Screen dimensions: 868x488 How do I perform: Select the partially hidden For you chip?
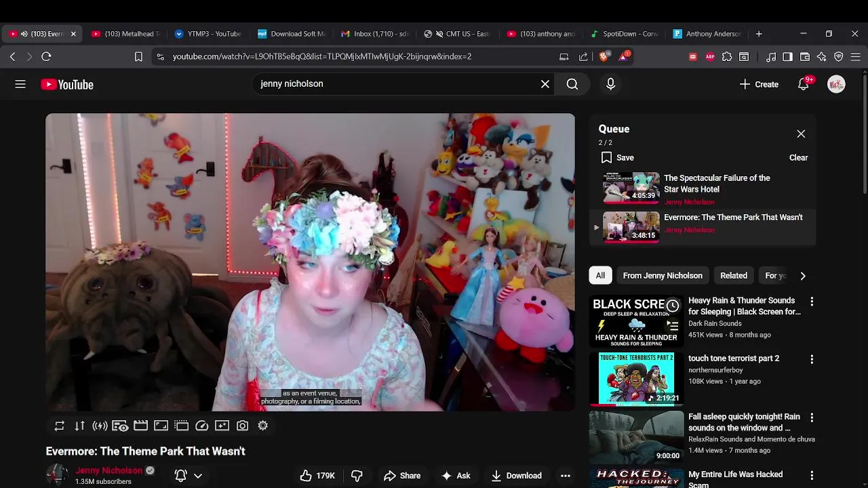point(775,276)
